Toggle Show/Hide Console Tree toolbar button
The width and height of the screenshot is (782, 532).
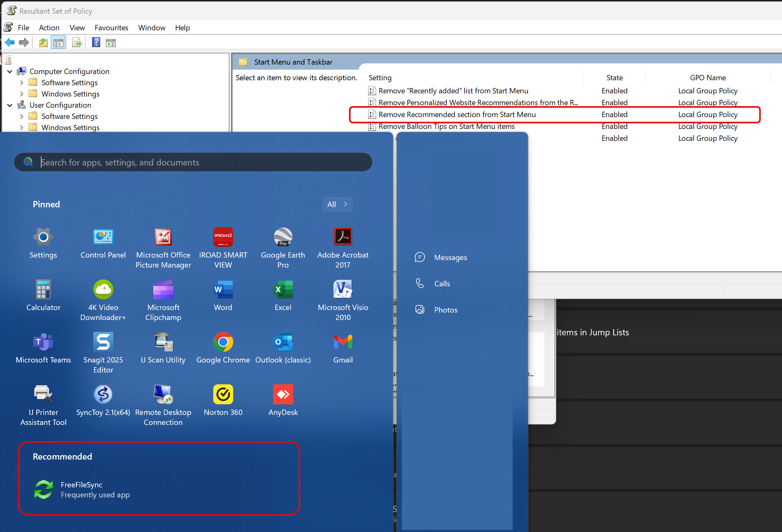(58, 43)
